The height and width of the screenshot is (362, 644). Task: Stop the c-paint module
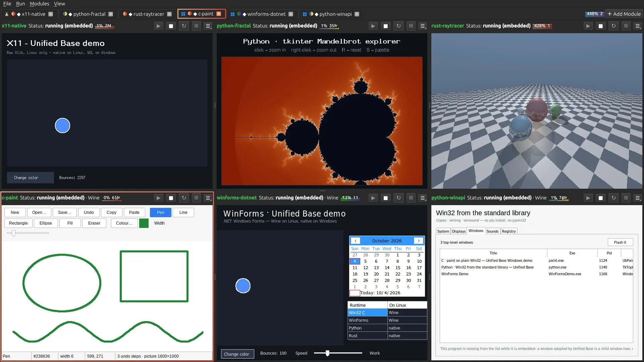tap(171, 198)
